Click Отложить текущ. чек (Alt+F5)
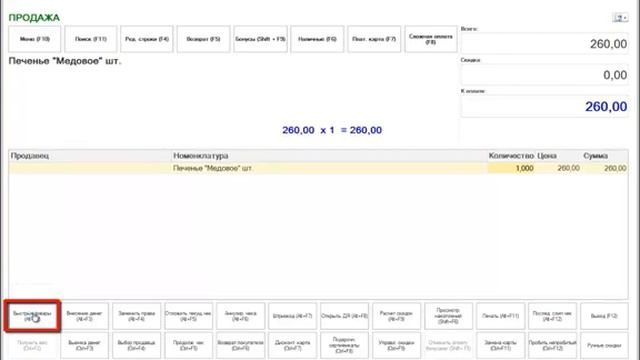The width and height of the screenshot is (640, 360). click(x=189, y=316)
